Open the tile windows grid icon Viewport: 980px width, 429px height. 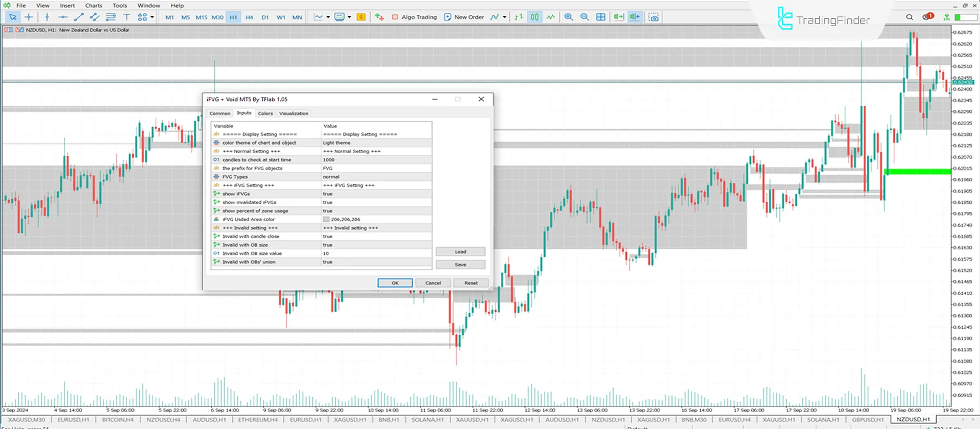[x=601, y=17]
